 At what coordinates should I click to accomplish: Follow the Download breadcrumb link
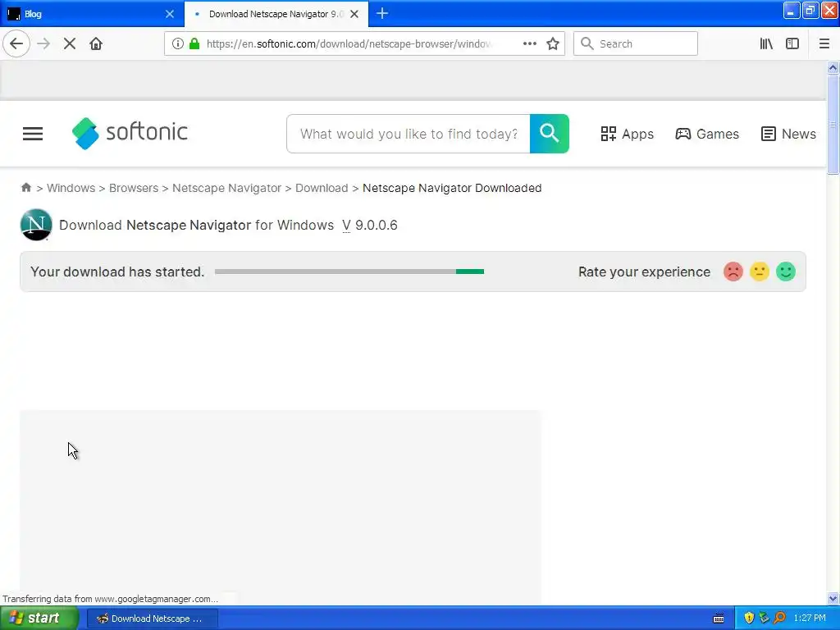point(322,188)
